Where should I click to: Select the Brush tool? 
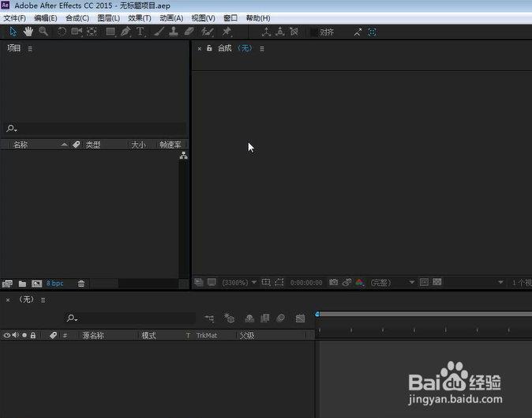pos(159,32)
